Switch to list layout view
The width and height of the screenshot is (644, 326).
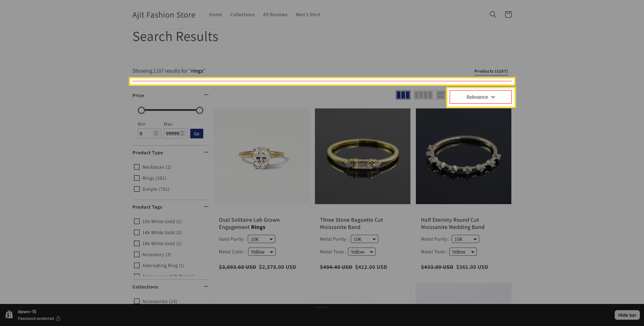point(440,95)
